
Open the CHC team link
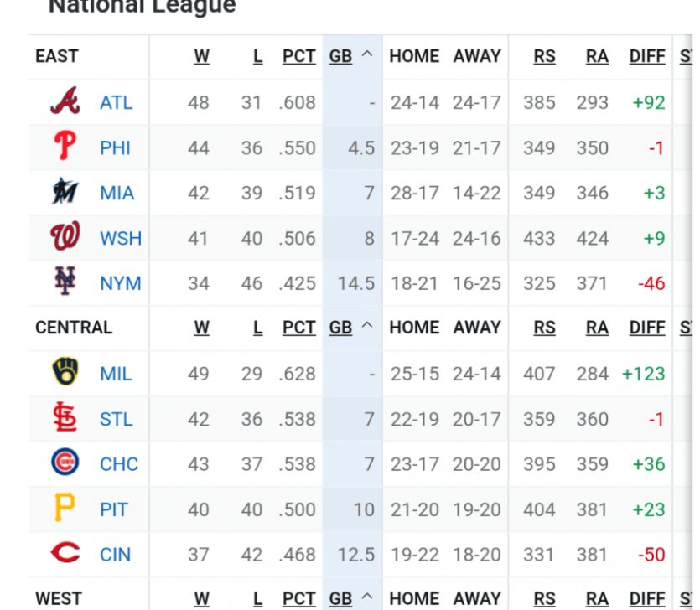tap(119, 464)
